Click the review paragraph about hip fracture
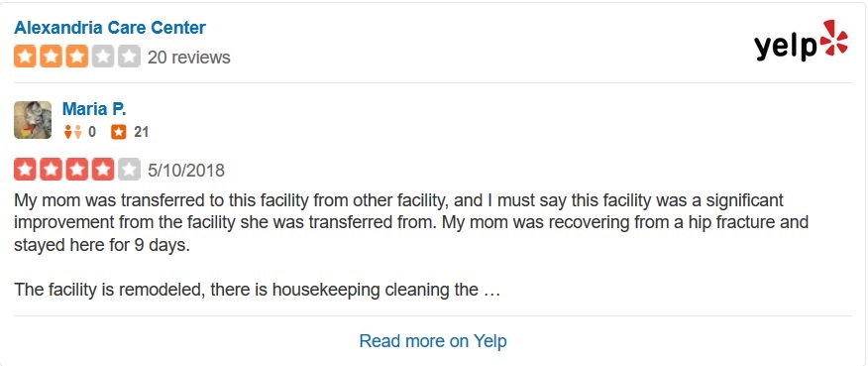The image size is (868, 366). click(x=411, y=222)
